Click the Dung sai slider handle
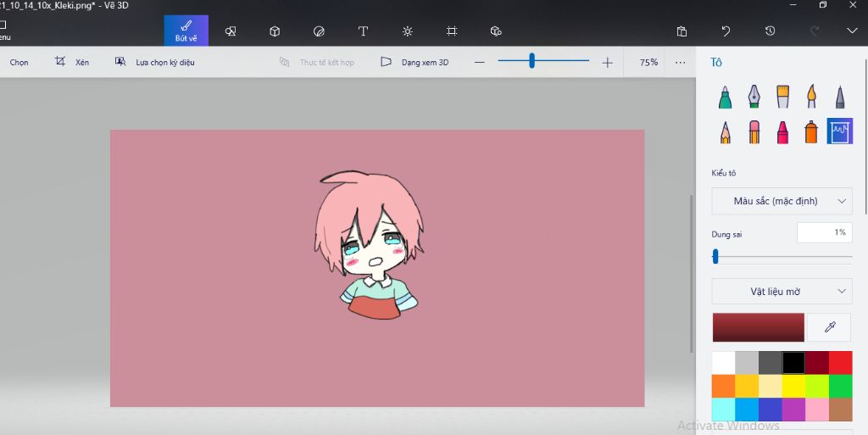This screenshot has width=868, height=435. (x=715, y=256)
